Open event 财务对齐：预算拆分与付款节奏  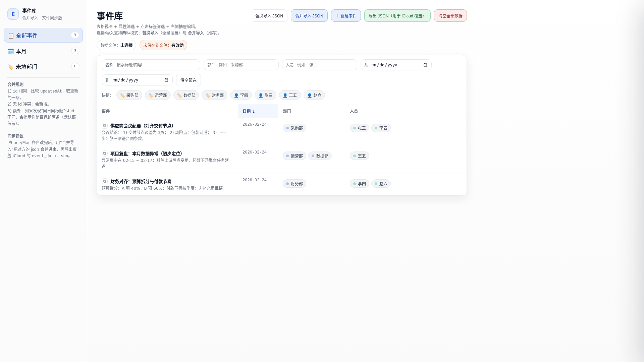pyautogui.click(x=141, y=182)
